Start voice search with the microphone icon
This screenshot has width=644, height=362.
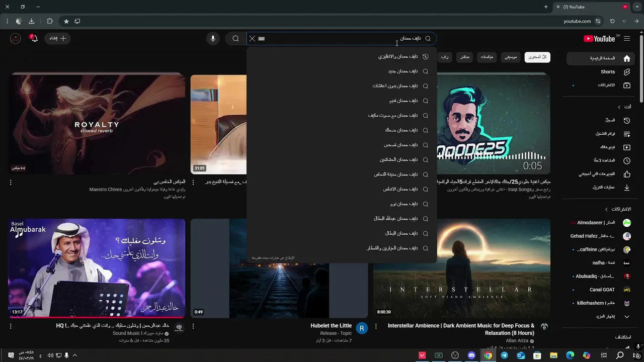213,39
